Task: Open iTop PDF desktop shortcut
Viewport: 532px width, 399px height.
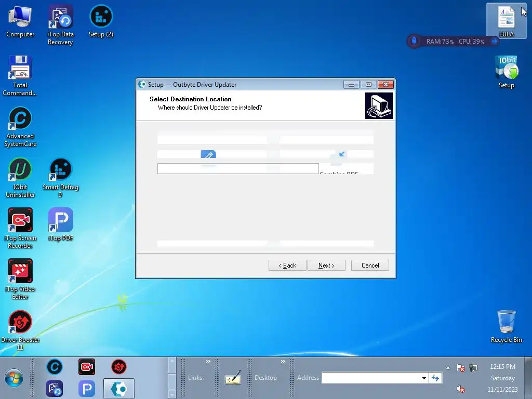Action: point(60,224)
